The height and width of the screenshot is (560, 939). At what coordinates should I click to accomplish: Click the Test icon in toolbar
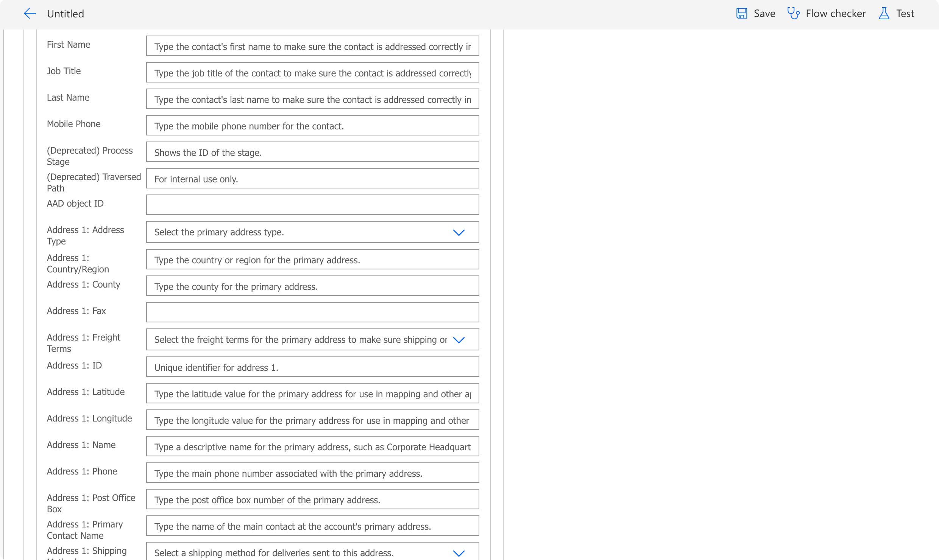pos(884,13)
